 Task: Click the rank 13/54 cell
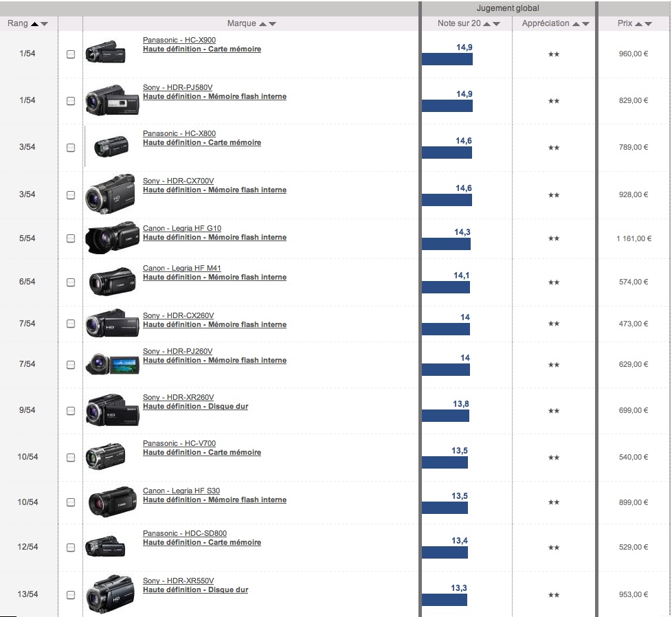click(x=28, y=594)
